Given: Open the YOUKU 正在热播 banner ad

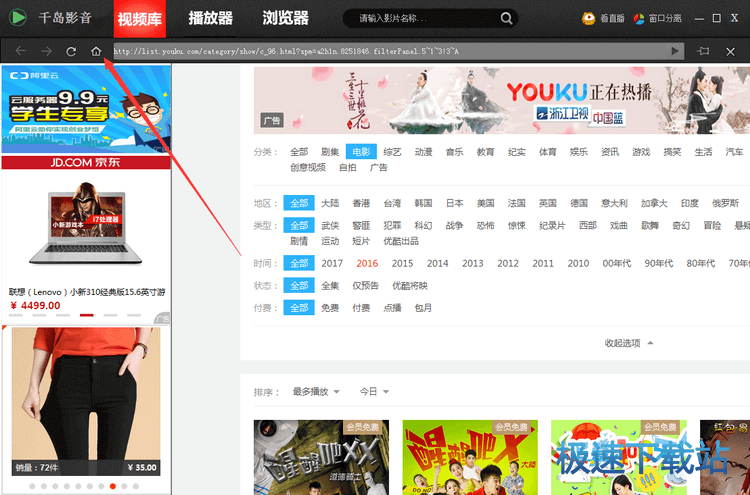Looking at the screenshot, I should point(502,100).
